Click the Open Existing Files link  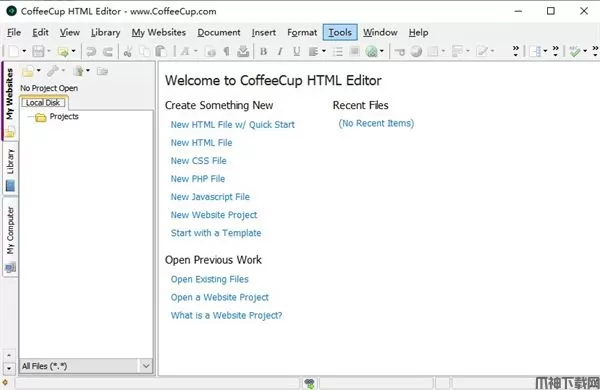pyautogui.click(x=210, y=279)
